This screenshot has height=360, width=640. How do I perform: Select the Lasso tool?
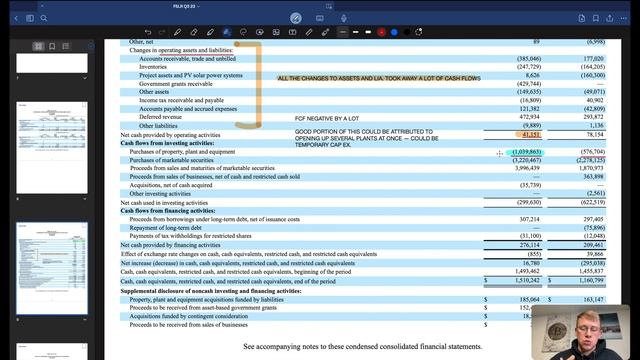point(243,32)
